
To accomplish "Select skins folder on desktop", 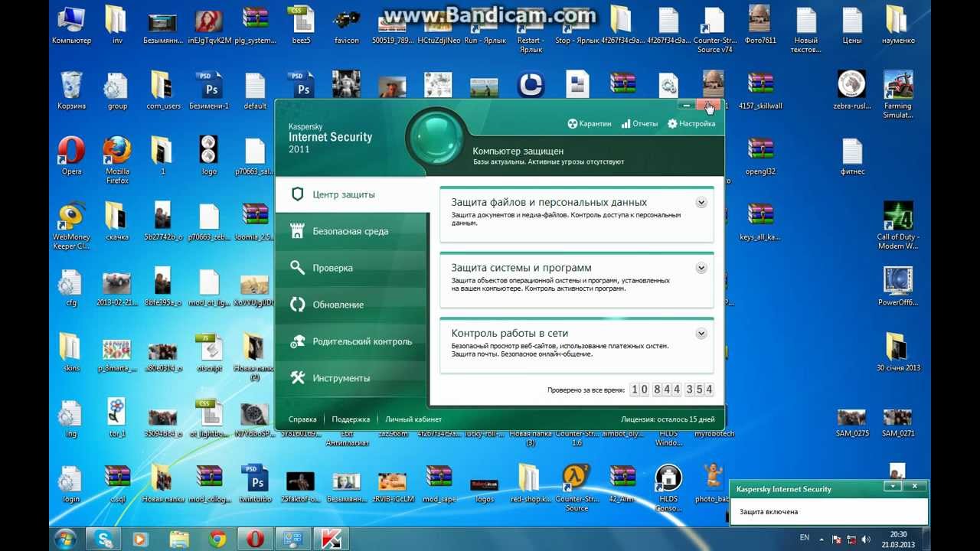I will coord(71,352).
